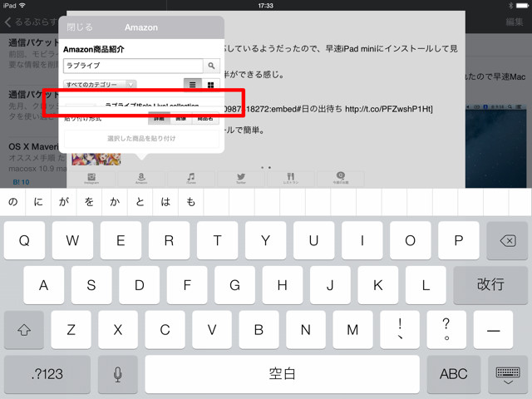Tap the O key
532x399 pixels.
tap(410, 240)
